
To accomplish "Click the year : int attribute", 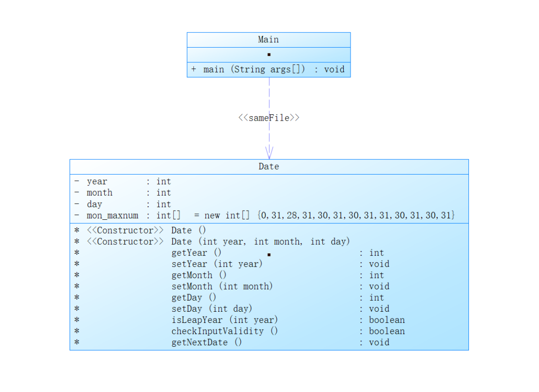I will tap(123, 181).
